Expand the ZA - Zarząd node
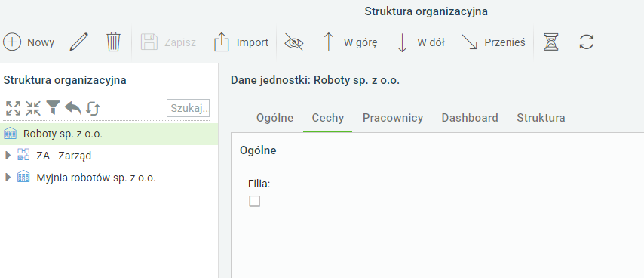Screen dimensions: 644x278 [7, 156]
